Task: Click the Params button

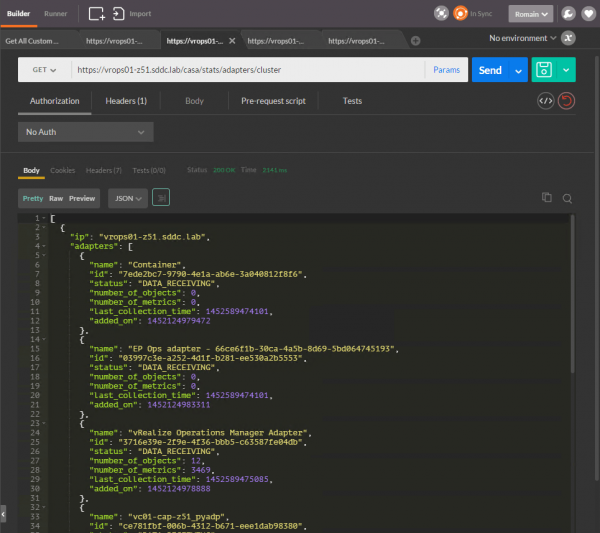Action: [x=446, y=70]
